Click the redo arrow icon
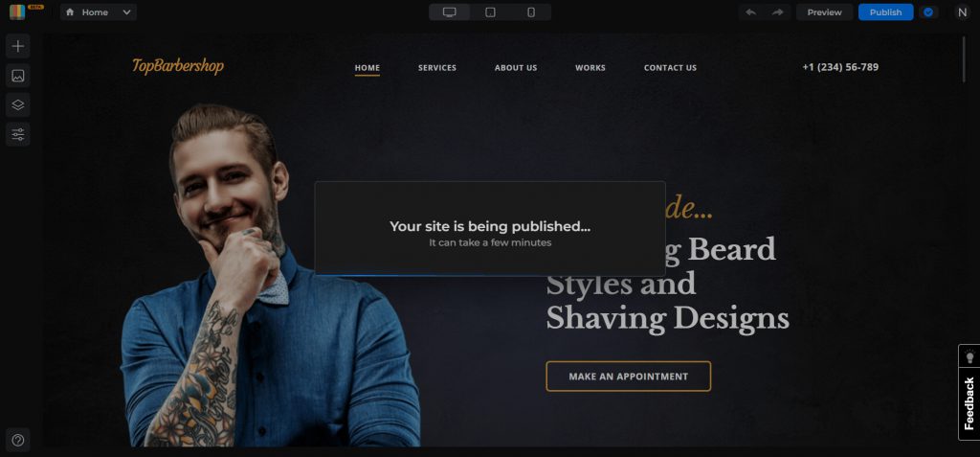 click(x=777, y=11)
